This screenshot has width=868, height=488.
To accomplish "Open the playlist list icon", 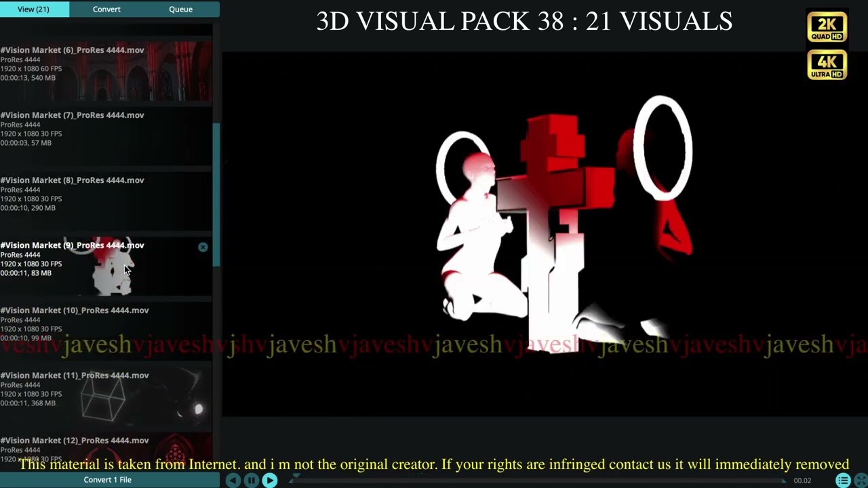I will click(x=843, y=481).
